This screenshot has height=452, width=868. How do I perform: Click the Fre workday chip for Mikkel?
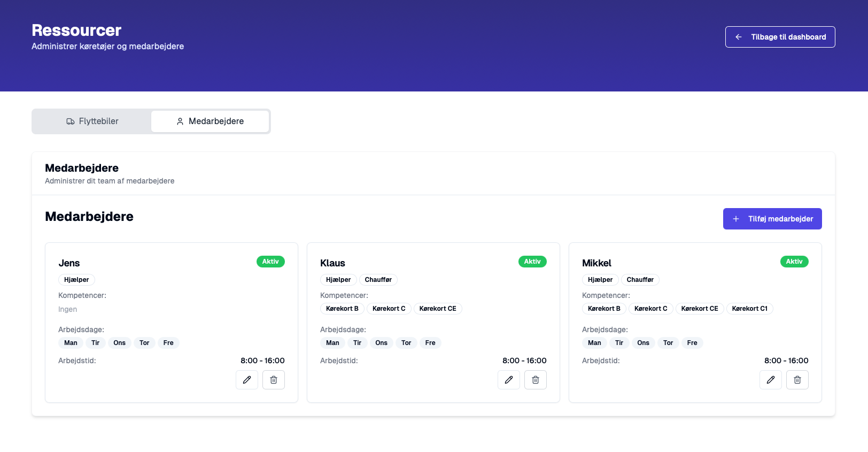click(x=692, y=343)
